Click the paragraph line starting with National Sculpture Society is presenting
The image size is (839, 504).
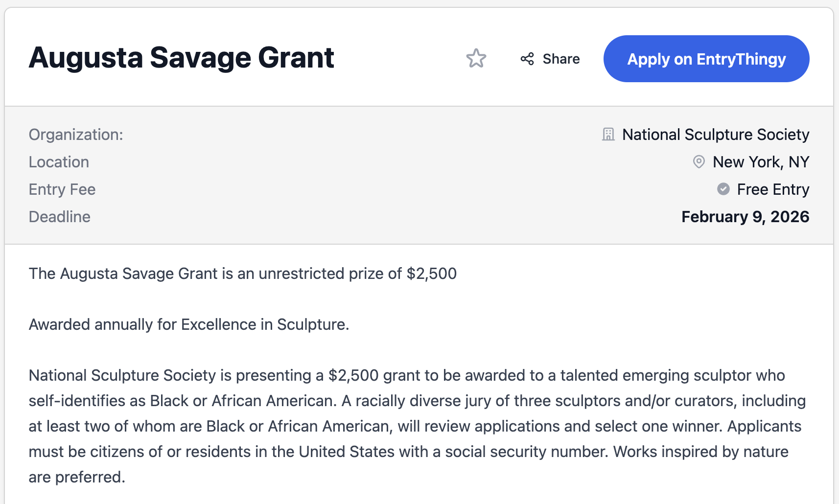pyautogui.click(x=406, y=375)
